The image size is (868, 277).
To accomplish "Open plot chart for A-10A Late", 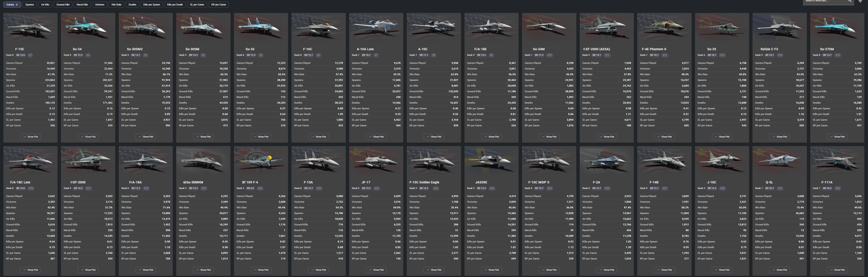I will coord(376,137).
